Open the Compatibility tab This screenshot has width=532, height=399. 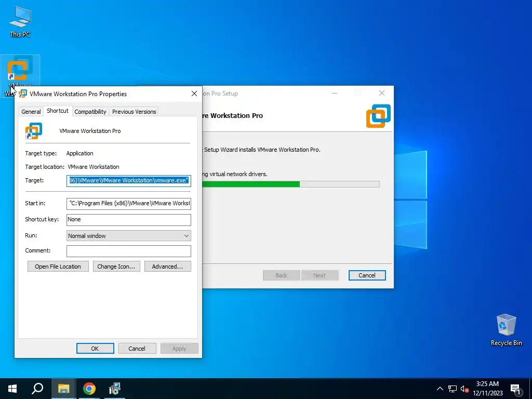(90, 112)
